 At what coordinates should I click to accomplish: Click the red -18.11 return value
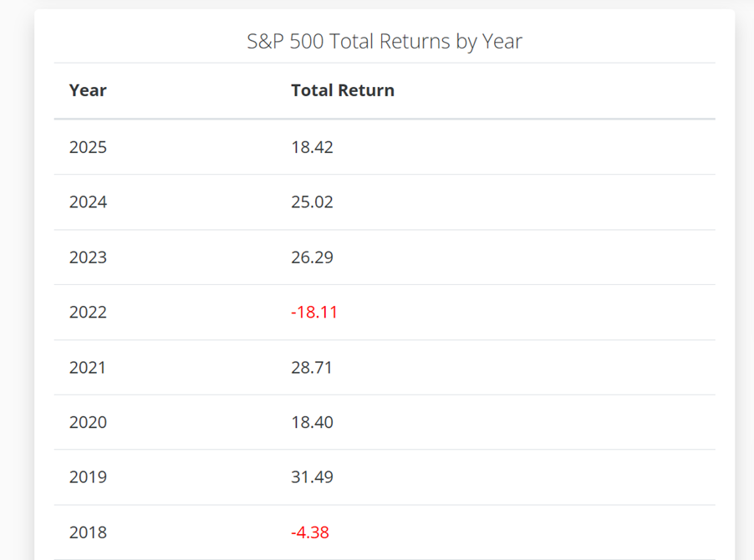pyautogui.click(x=314, y=313)
